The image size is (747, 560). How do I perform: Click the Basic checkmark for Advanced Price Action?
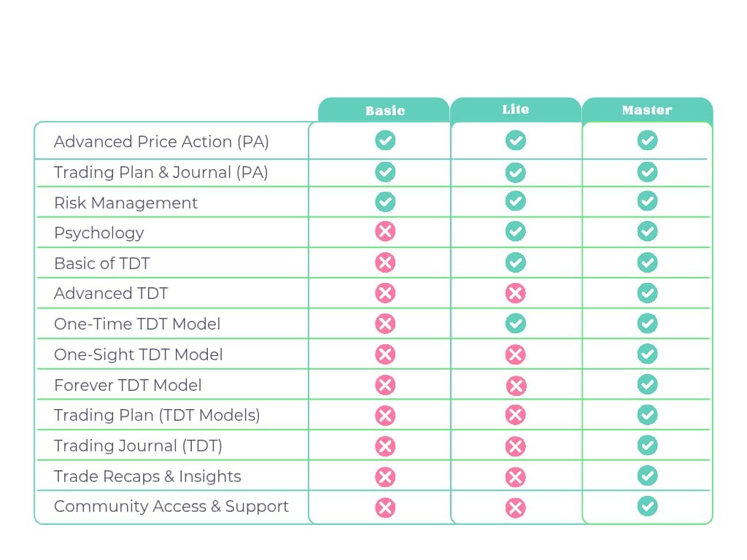(x=385, y=141)
